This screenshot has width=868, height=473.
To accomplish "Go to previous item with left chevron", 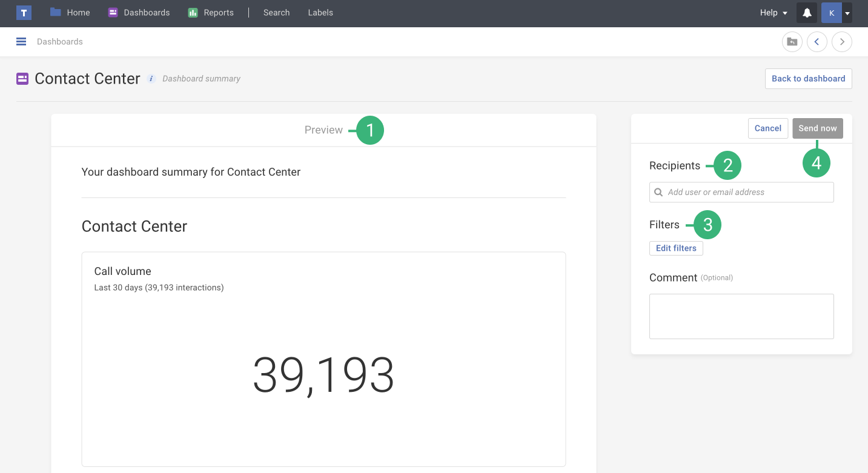I will point(817,42).
